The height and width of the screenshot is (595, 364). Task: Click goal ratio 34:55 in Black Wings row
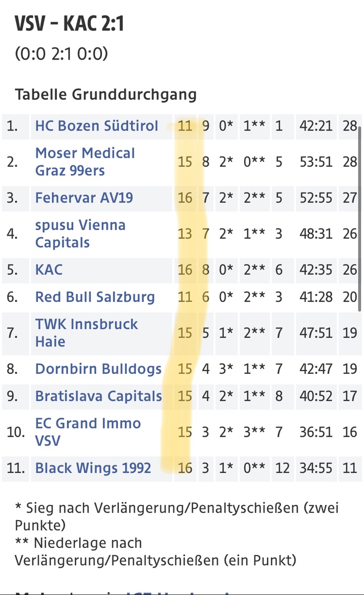tap(316, 468)
